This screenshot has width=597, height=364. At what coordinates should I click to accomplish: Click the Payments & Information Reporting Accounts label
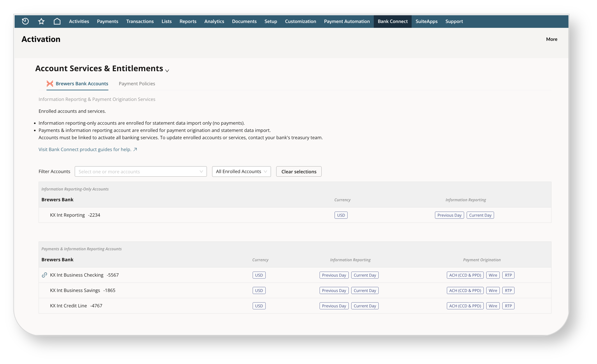[81, 249]
